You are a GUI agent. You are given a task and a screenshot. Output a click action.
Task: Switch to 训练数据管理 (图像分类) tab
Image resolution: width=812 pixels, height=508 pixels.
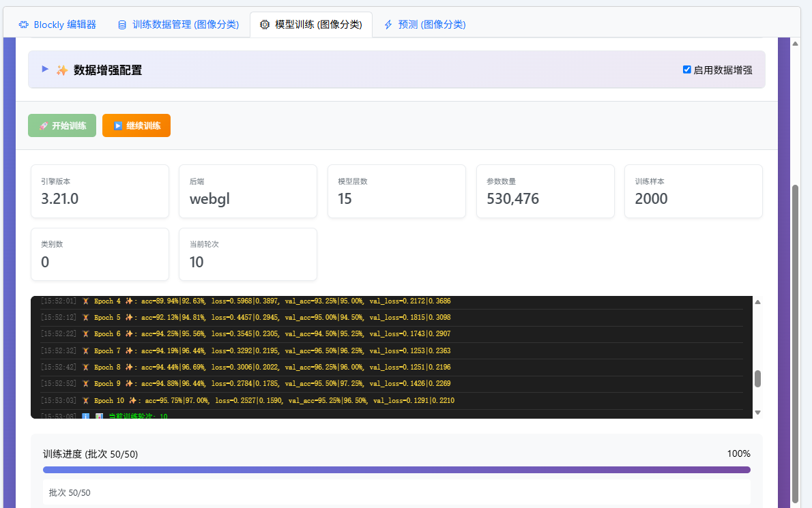179,25
